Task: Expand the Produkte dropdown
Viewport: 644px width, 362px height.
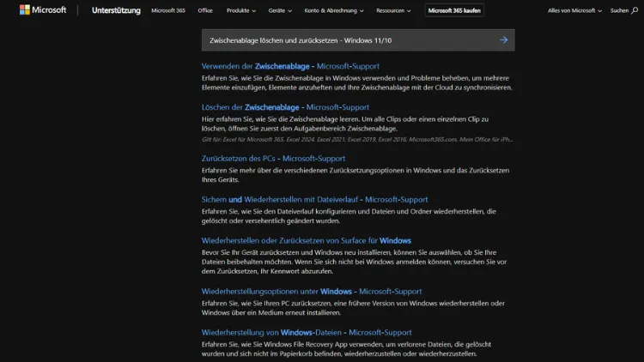Action: pos(241,10)
